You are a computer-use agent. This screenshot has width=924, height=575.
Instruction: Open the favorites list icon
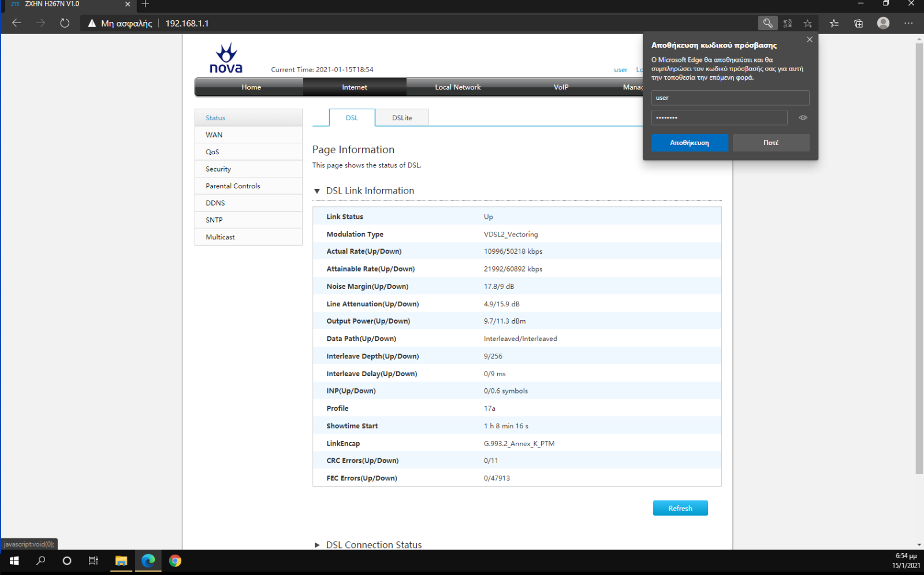click(x=834, y=23)
